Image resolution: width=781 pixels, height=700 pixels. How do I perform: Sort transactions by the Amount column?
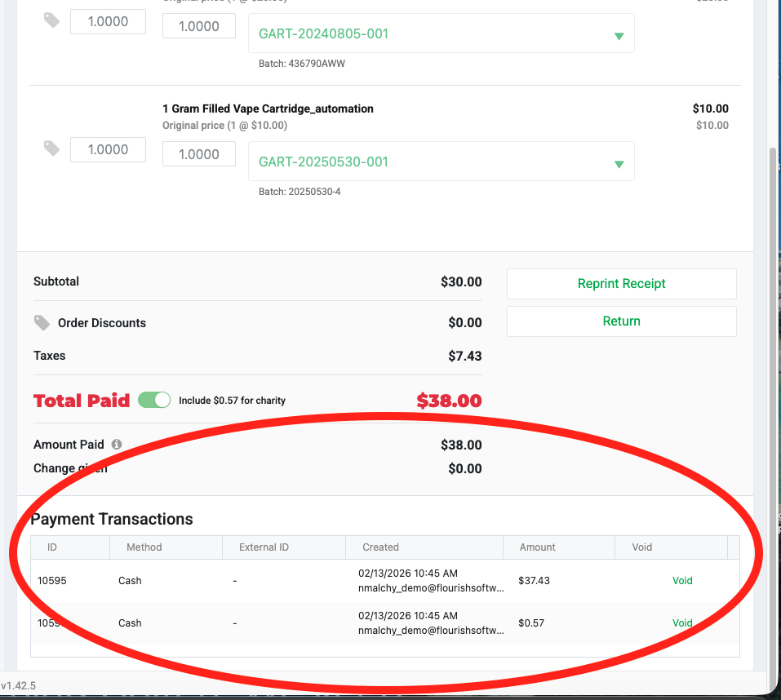536,547
